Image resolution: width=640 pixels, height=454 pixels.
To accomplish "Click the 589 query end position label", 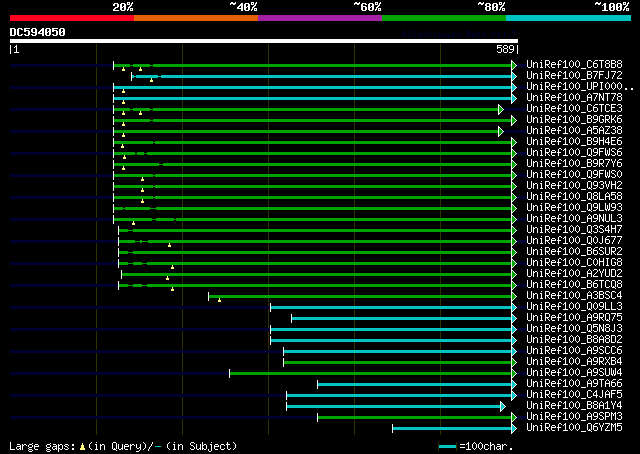I will pyautogui.click(x=505, y=49).
